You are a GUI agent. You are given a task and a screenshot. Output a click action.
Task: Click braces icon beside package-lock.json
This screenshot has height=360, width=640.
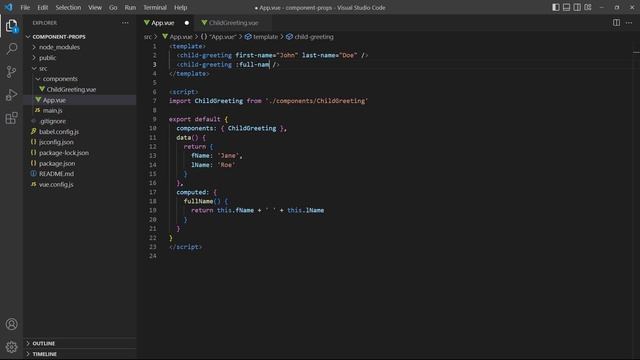(x=33, y=152)
